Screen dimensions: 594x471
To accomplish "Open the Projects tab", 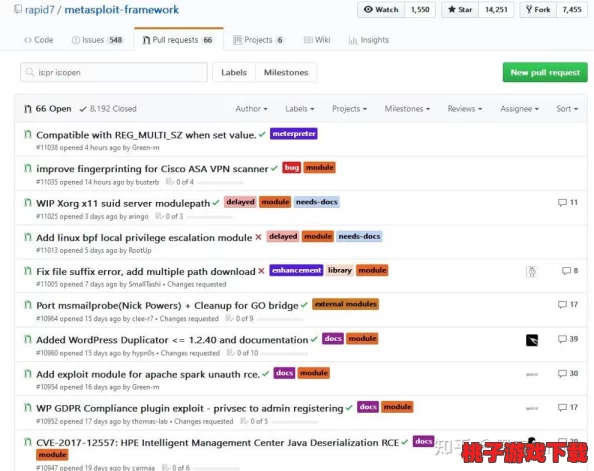I will pyautogui.click(x=258, y=40).
